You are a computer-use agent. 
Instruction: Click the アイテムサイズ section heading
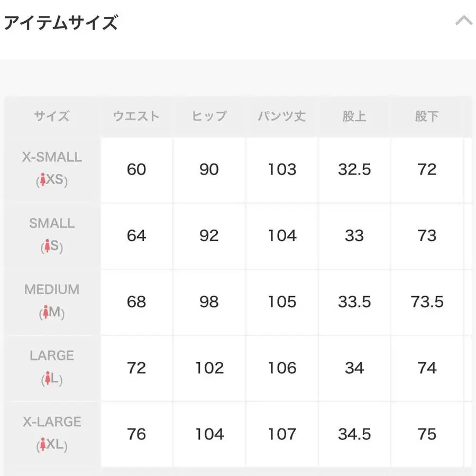pos(61,22)
